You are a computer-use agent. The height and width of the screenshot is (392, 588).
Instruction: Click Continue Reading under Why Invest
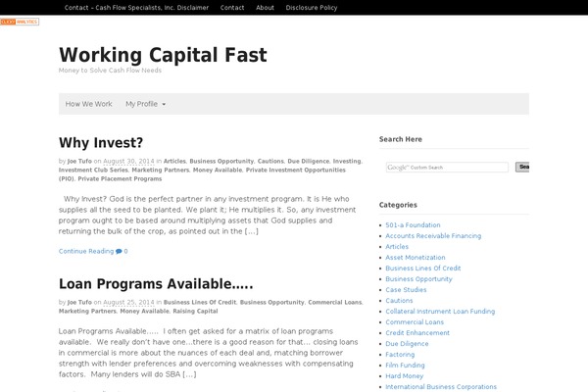(86, 251)
